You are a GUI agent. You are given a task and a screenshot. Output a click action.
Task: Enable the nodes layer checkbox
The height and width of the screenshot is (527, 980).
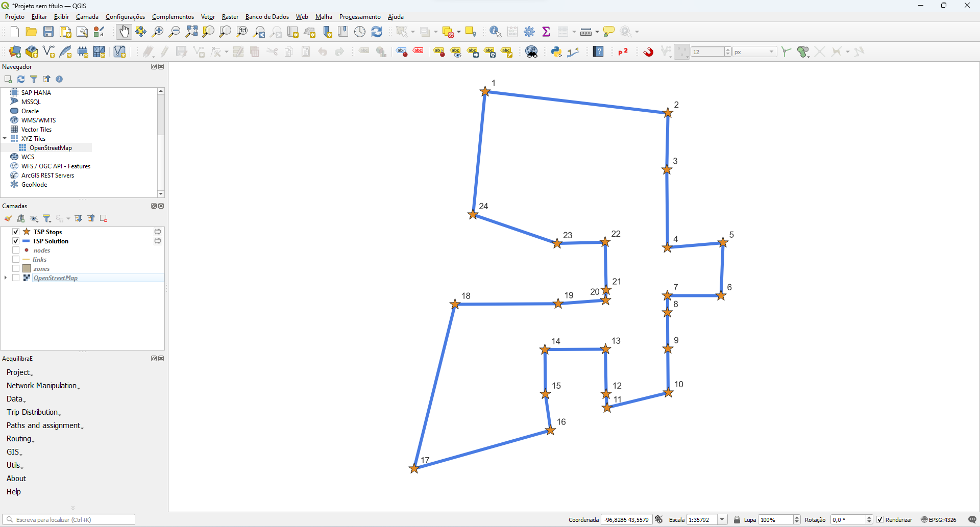pyautogui.click(x=16, y=250)
